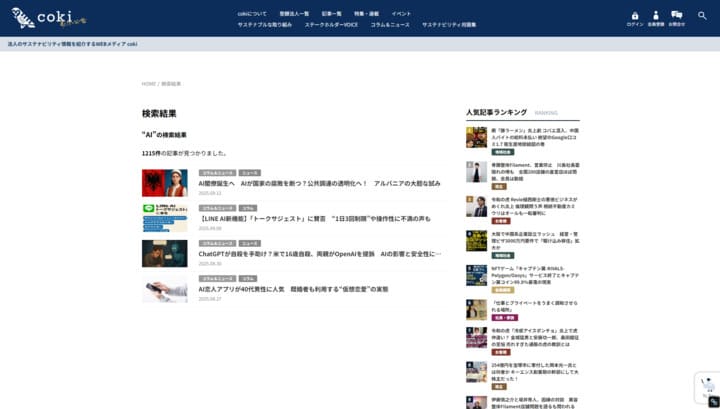Screen dimensions: 720x409
Task: Open the 登録法人一覧 menu item
Action: tap(295, 13)
